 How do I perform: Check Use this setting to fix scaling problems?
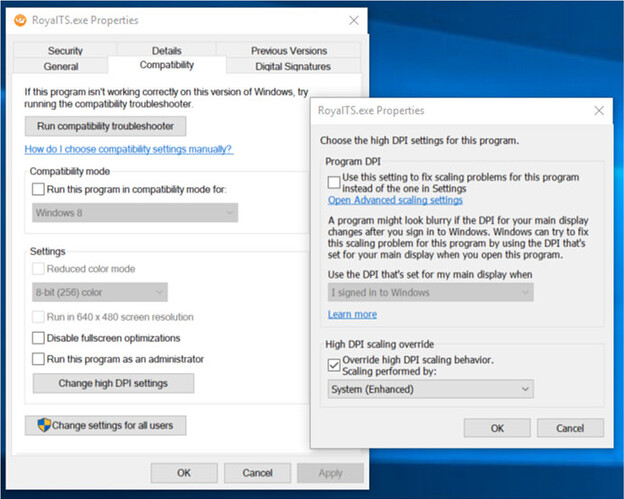[335, 181]
